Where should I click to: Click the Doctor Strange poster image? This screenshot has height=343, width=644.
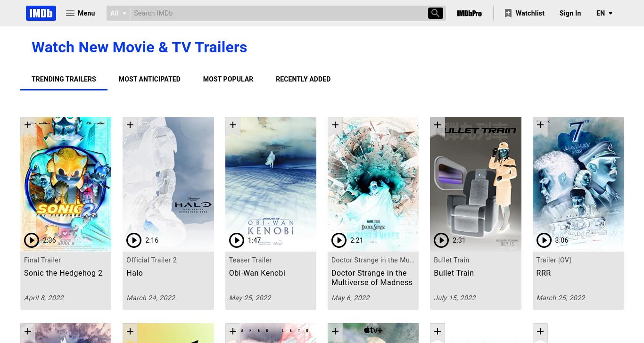pos(373,184)
